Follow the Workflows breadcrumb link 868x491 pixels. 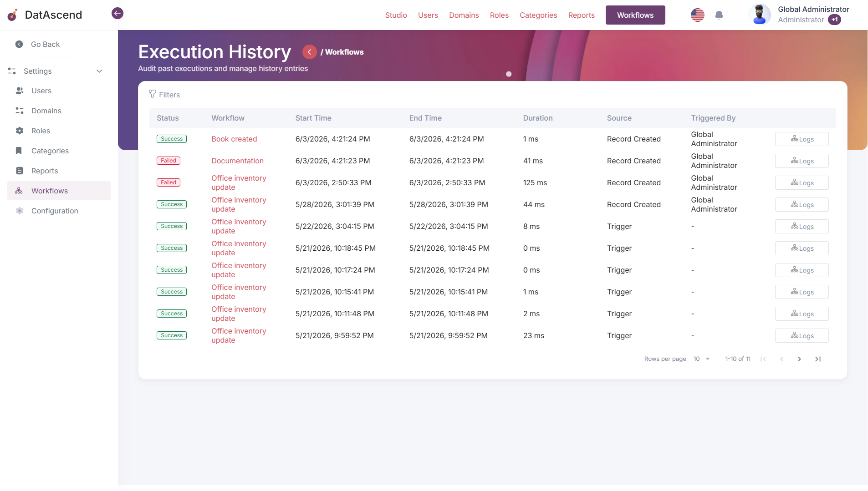(x=344, y=52)
